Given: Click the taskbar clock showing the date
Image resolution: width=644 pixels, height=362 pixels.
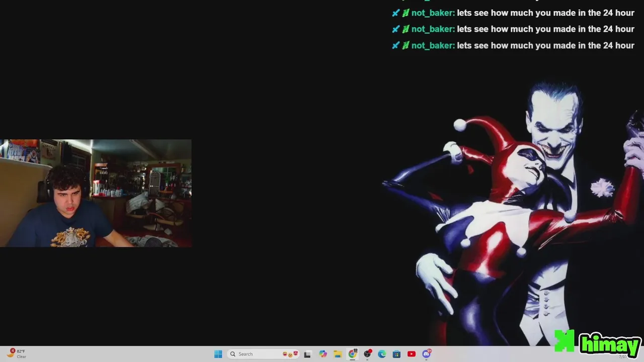Looking at the screenshot, I should (623, 356).
